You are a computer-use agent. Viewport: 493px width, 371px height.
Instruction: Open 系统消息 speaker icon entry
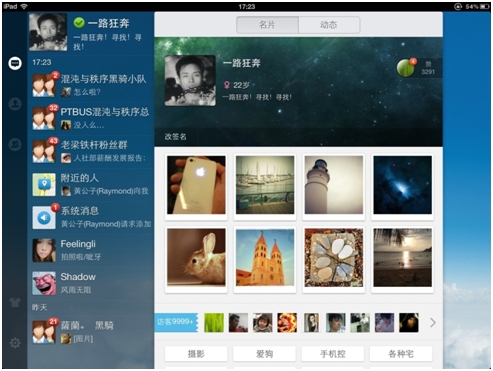[x=91, y=217]
